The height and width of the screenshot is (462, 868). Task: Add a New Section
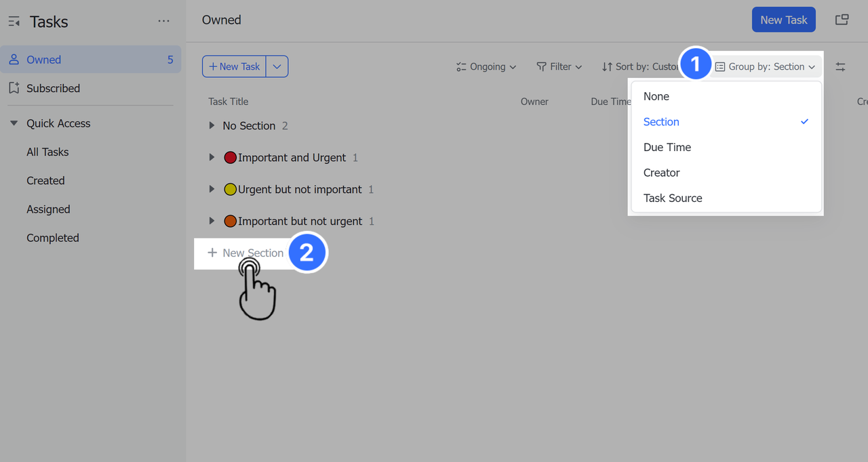pyautogui.click(x=245, y=253)
